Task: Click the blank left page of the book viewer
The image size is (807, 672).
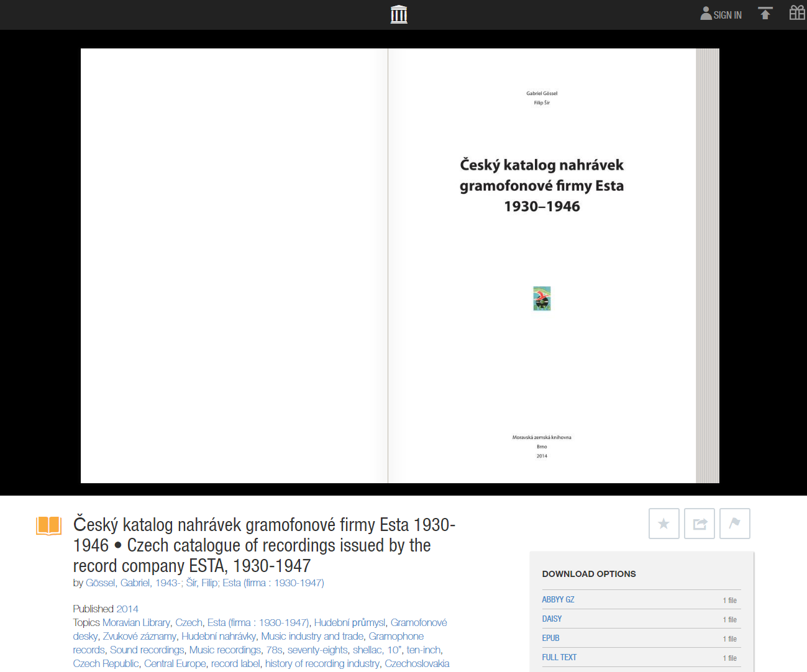Action: tap(234, 266)
